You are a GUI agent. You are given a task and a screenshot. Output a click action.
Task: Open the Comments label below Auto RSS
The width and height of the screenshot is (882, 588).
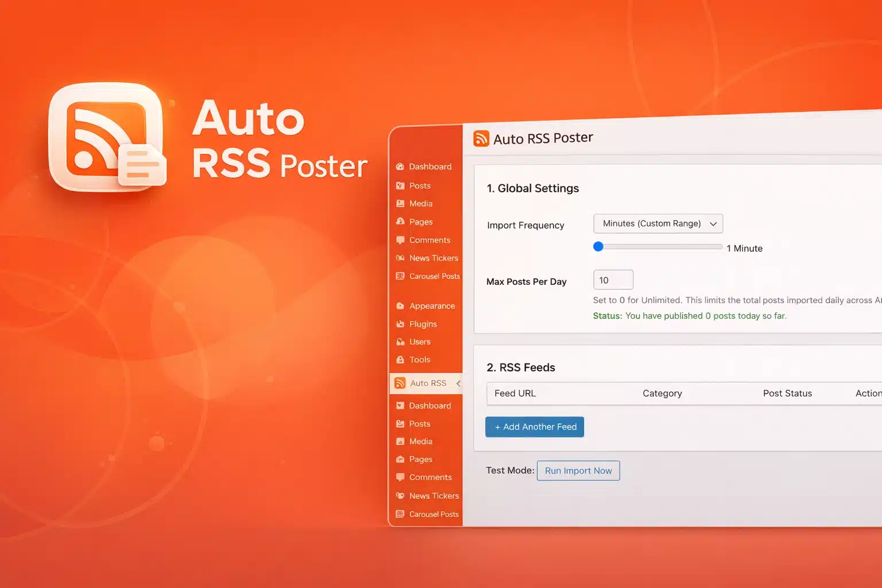point(431,477)
